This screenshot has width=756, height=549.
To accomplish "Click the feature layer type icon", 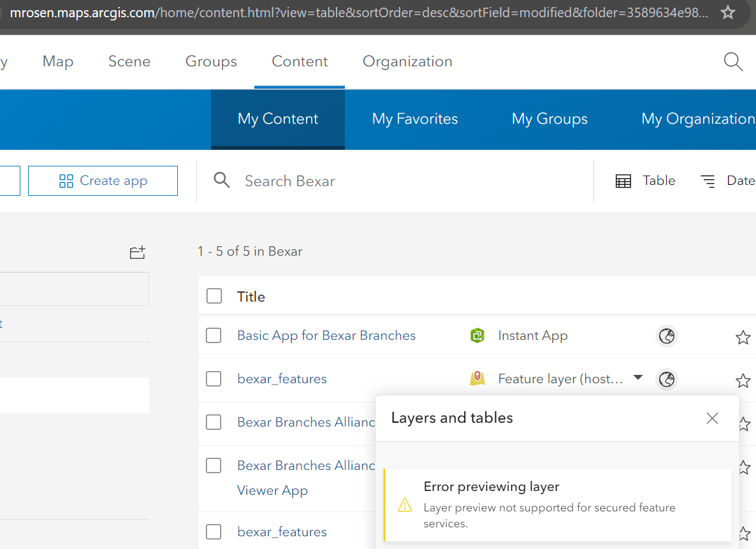I will (x=477, y=379).
